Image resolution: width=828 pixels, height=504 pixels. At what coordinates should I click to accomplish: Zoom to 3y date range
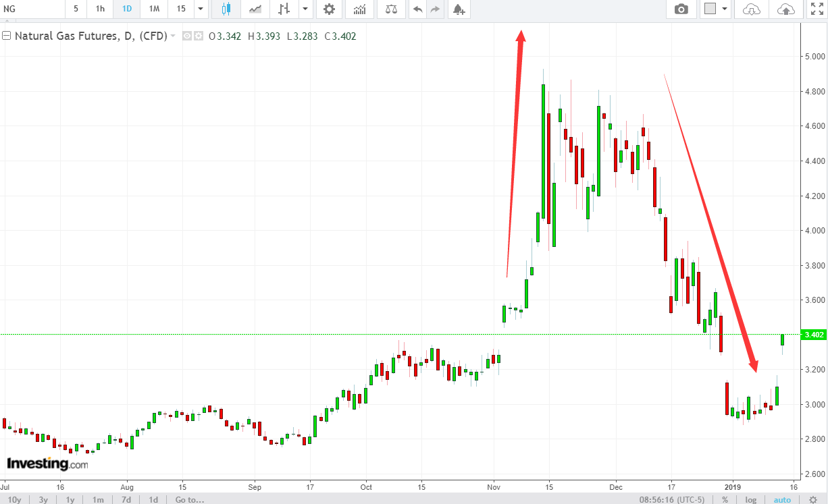pyautogui.click(x=43, y=499)
